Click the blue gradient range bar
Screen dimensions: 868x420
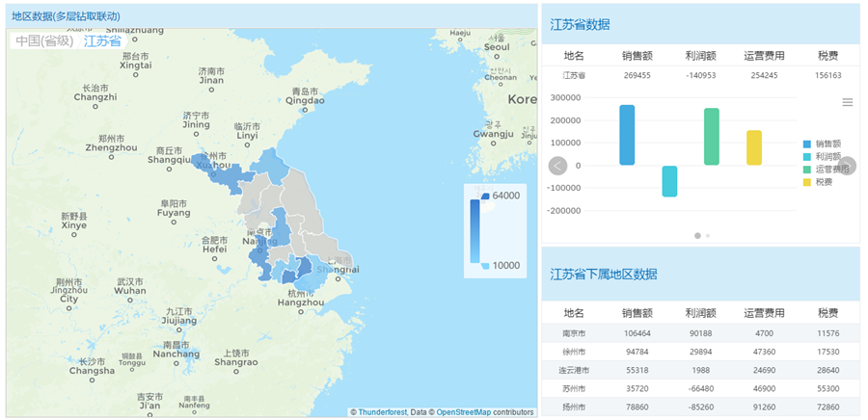point(475,231)
